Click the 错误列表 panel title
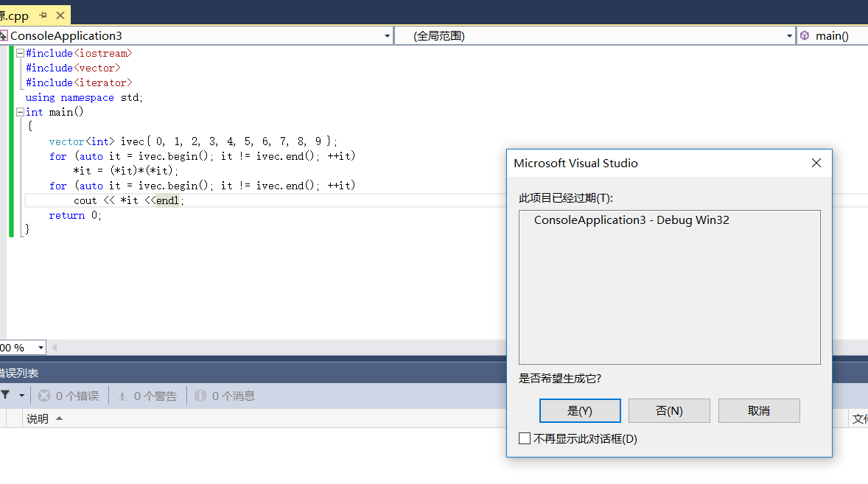Image resolution: width=868 pixels, height=484 pixels. pyautogui.click(x=19, y=373)
